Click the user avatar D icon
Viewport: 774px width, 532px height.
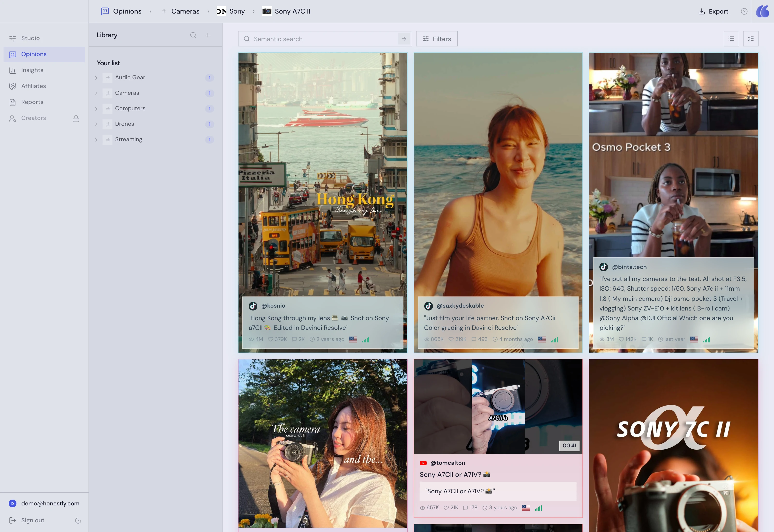(x=12, y=504)
